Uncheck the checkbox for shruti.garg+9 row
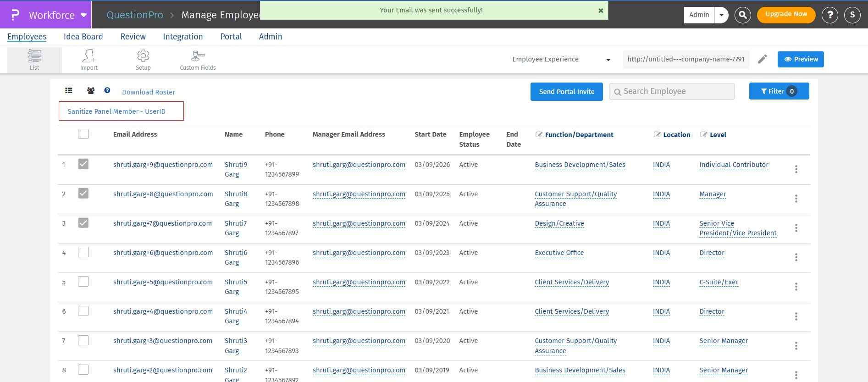Viewport: 868px width, 382px height. 83,164
